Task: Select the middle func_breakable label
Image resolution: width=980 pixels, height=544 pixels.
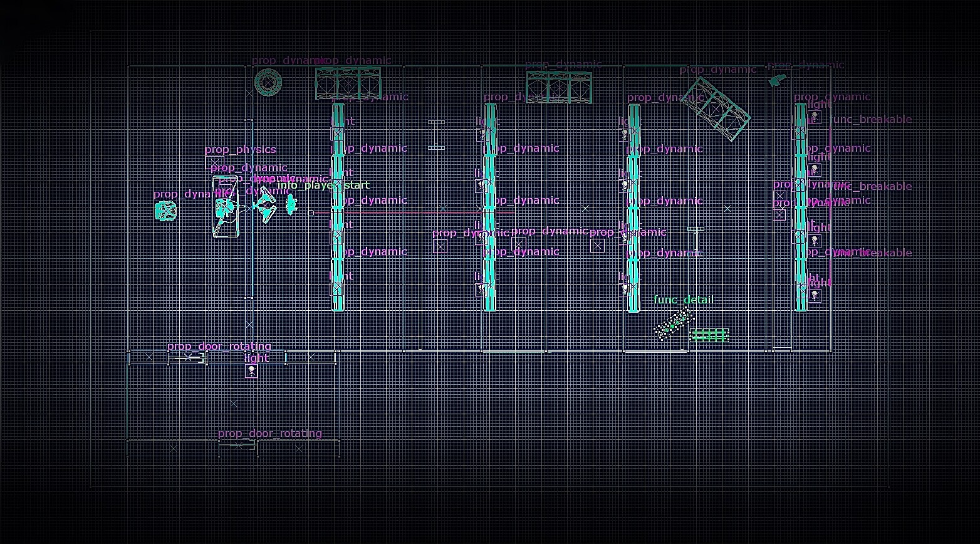Action: coord(872,186)
